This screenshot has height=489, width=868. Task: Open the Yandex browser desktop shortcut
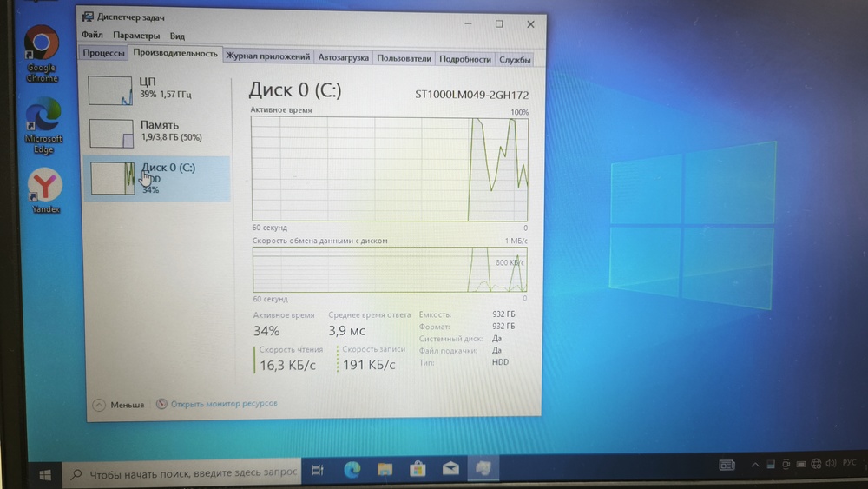tap(45, 190)
